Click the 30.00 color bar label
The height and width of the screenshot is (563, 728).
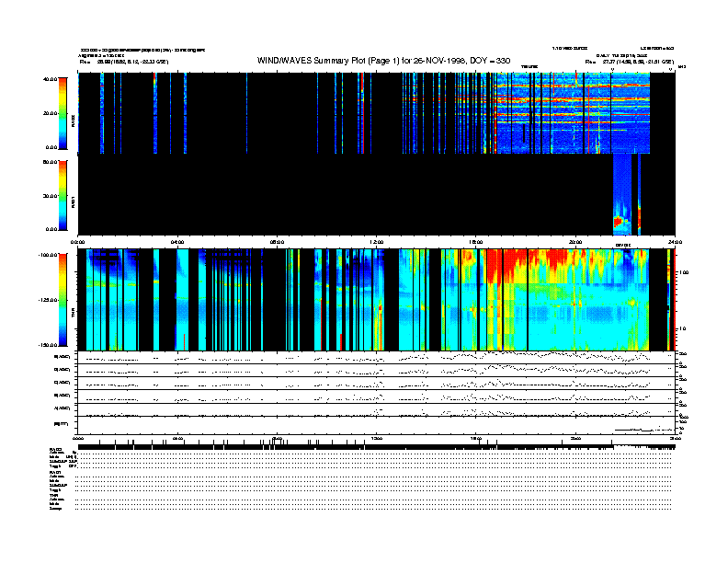point(50,196)
